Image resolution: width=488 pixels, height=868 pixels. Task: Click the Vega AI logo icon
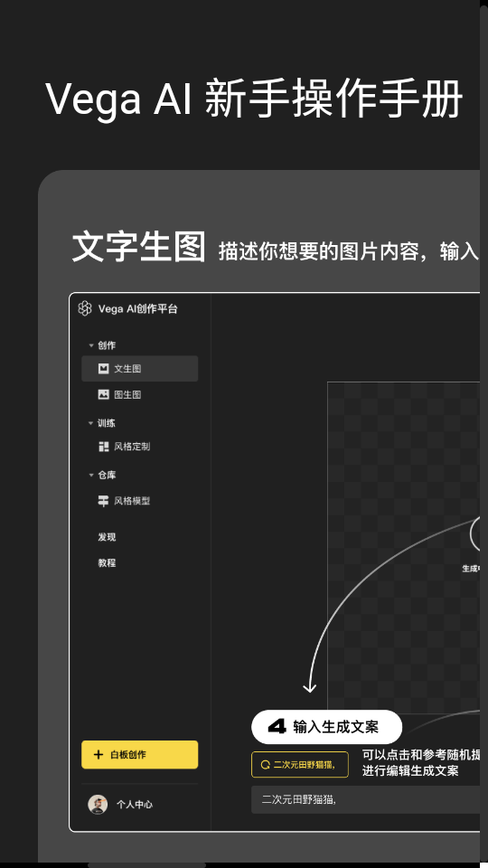coord(85,308)
